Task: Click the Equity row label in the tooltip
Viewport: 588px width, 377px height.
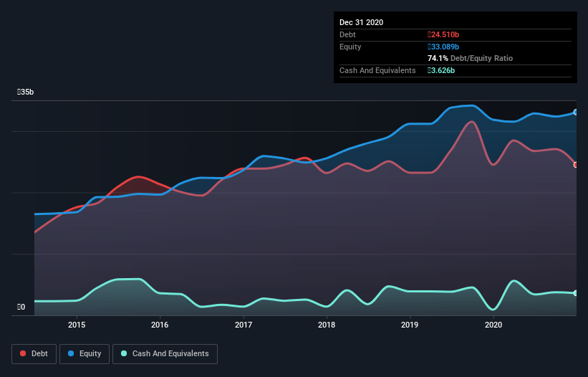Action: point(350,47)
